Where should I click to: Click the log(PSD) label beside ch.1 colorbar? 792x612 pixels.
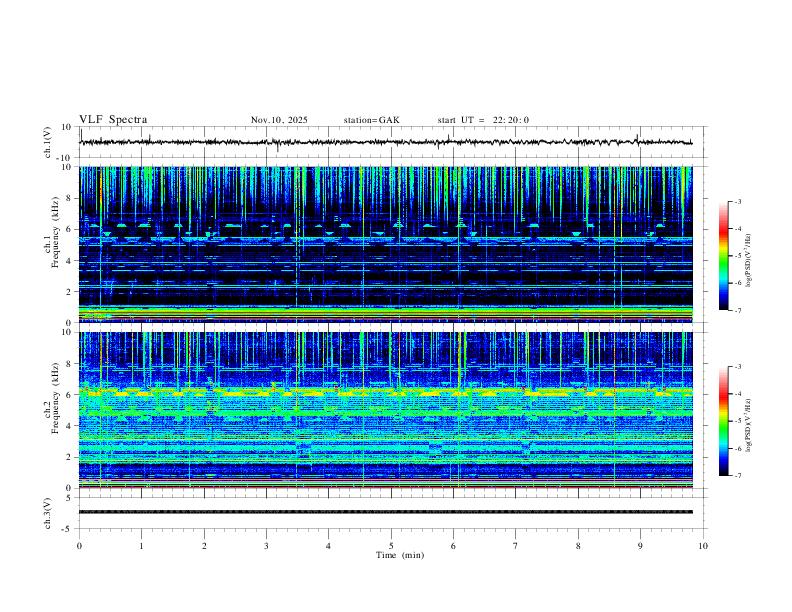749,260
